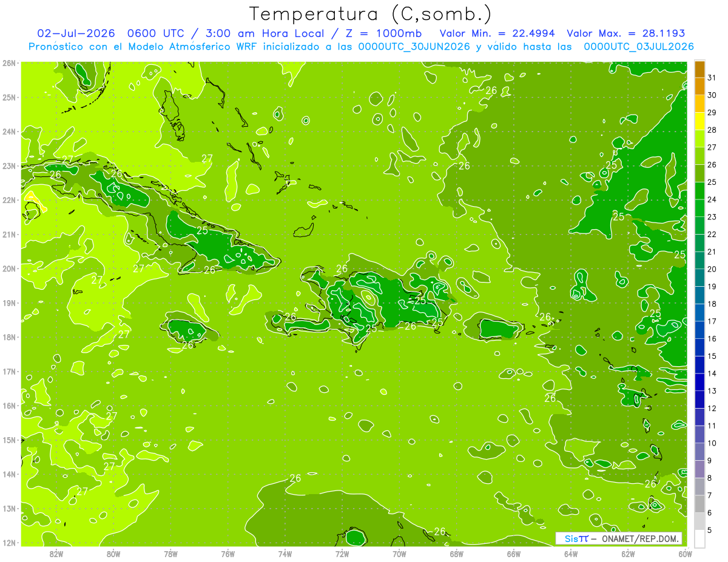Click the lavender swatch between 8 and 9
This screenshot has height=562, width=728.
point(699,469)
